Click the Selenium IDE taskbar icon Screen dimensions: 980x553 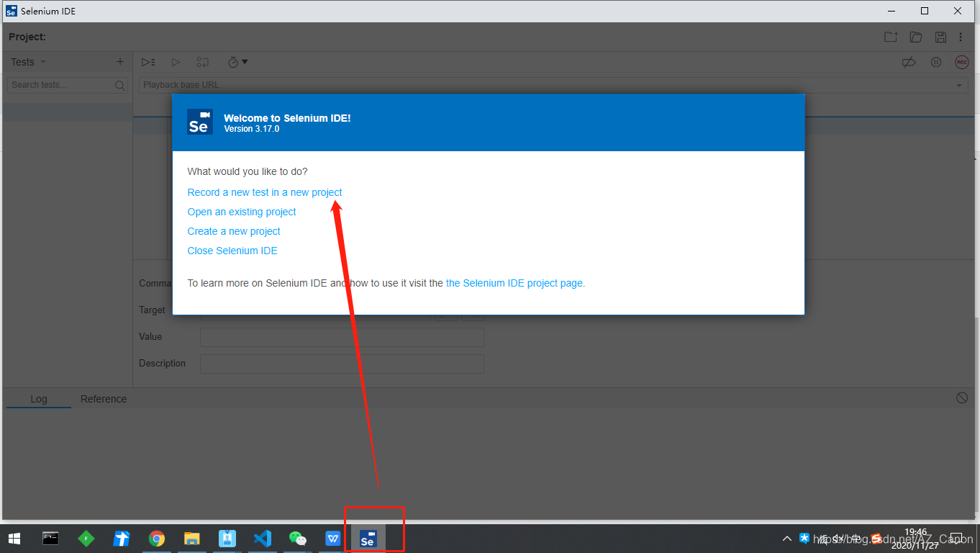(x=368, y=539)
